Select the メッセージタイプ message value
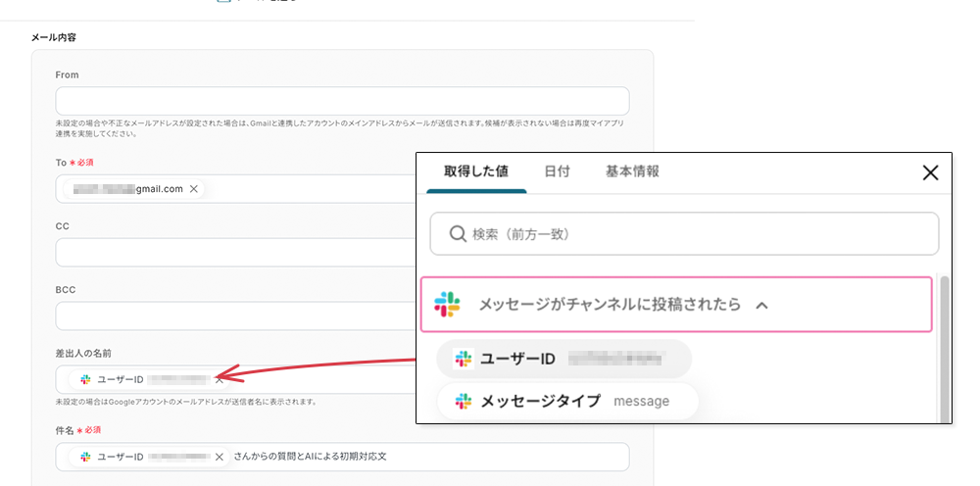Screen dimensions: 980x486 click(x=566, y=401)
